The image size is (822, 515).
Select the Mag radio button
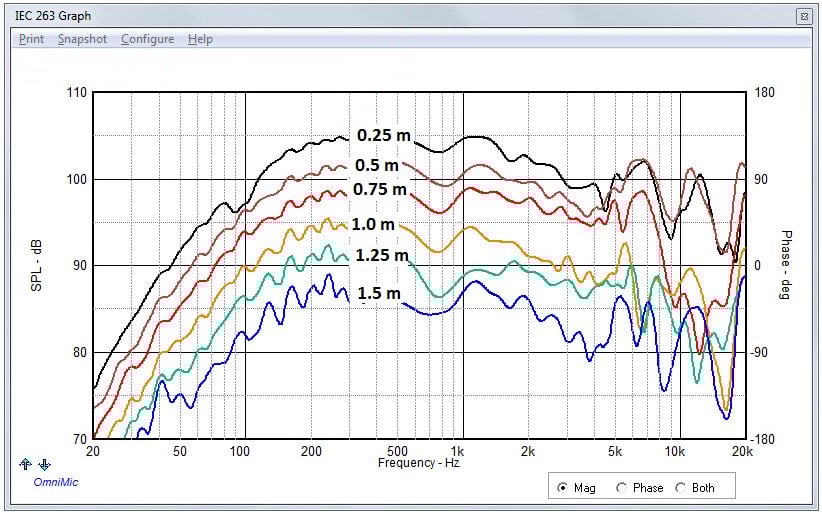coord(563,488)
